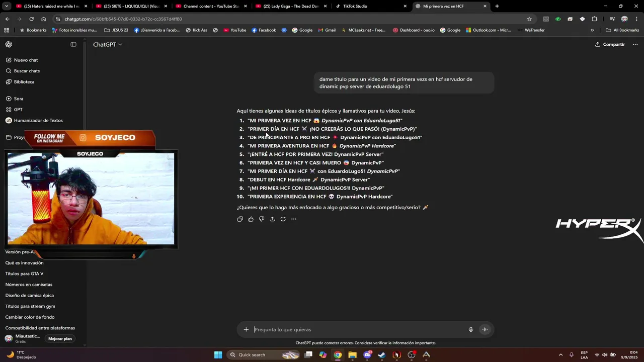Open Windows Start menu

click(218, 355)
